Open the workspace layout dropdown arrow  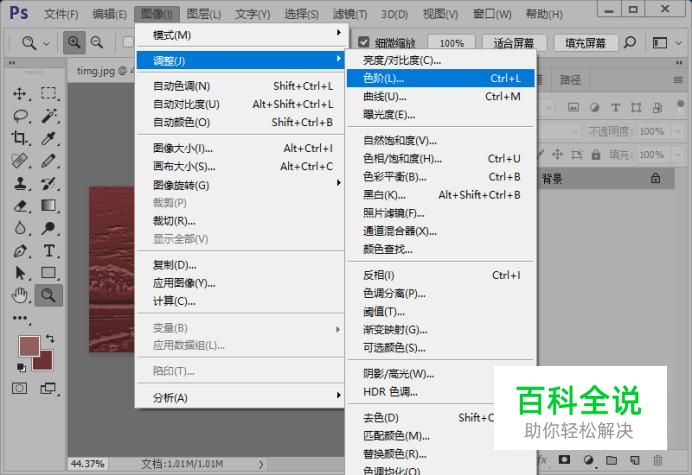point(678,43)
